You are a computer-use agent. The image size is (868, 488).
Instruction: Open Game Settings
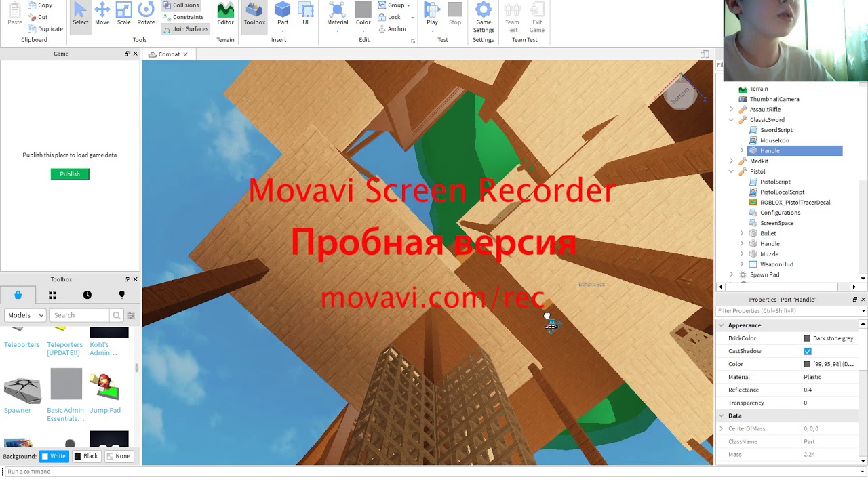pos(484,17)
